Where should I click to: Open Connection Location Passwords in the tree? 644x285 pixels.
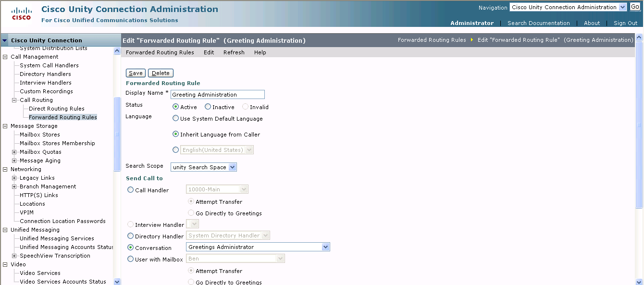tap(62, 221)
